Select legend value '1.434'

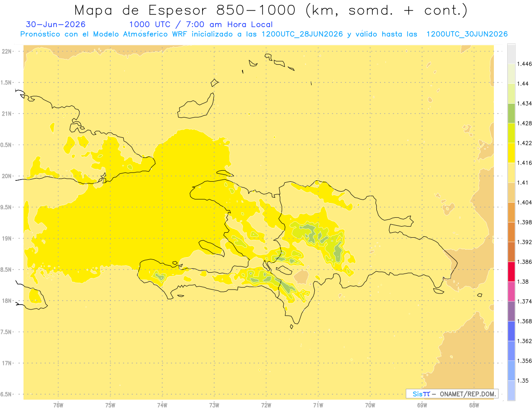coord(525,103)
